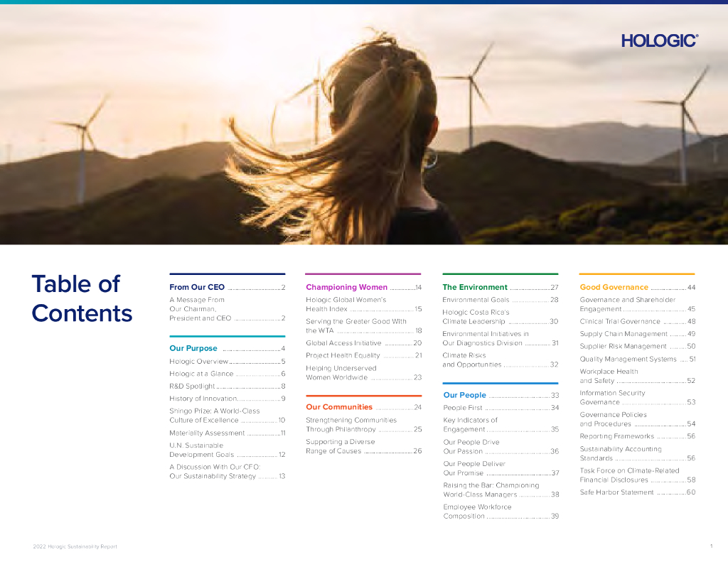Jump to Clinical Trial Governance
728x562 pixels.
(638, 321)
